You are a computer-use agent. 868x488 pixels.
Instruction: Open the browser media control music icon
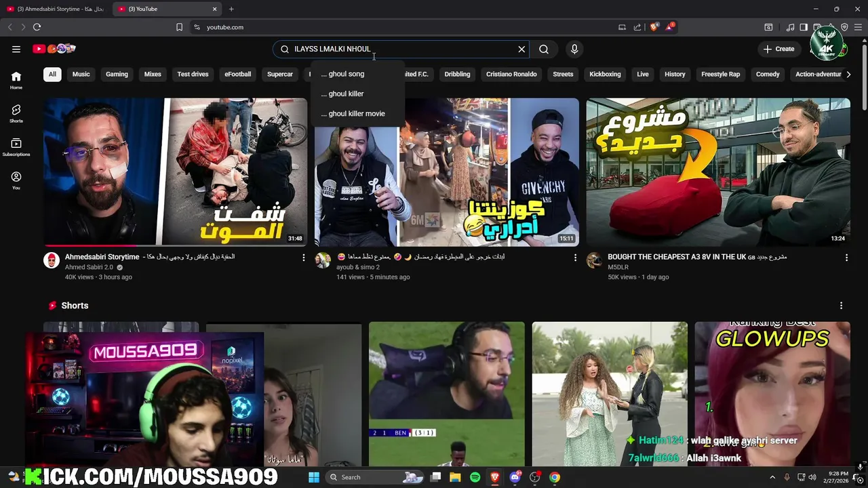point(791,27)
